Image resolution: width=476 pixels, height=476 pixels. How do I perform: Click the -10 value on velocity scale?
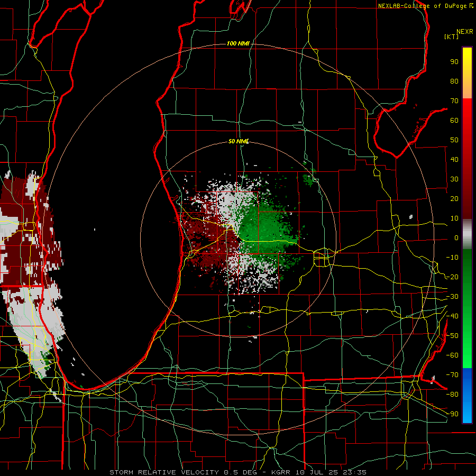click(x=452, y=258)
